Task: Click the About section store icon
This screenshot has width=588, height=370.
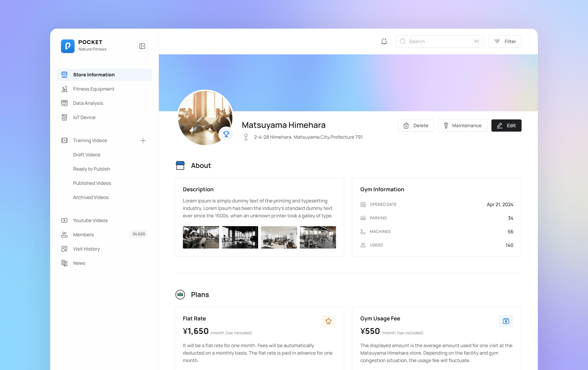Action: [x=180, y=165]
